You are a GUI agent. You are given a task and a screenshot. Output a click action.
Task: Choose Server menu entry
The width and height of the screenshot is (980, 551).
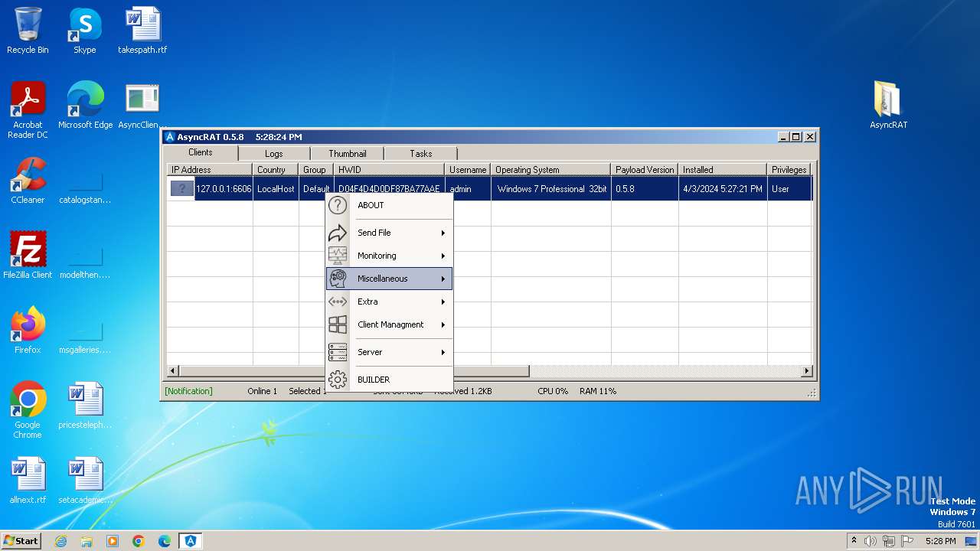[x=389, y=352]
